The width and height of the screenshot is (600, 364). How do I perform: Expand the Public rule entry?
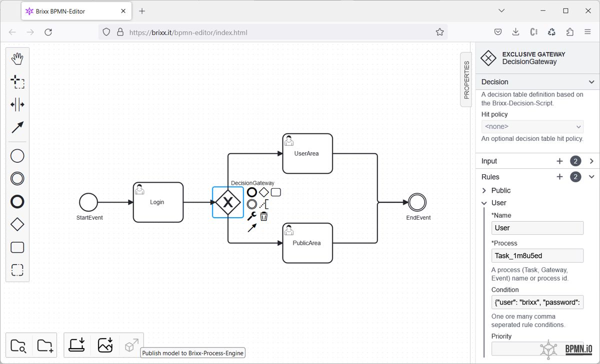(x=484, y=190)
